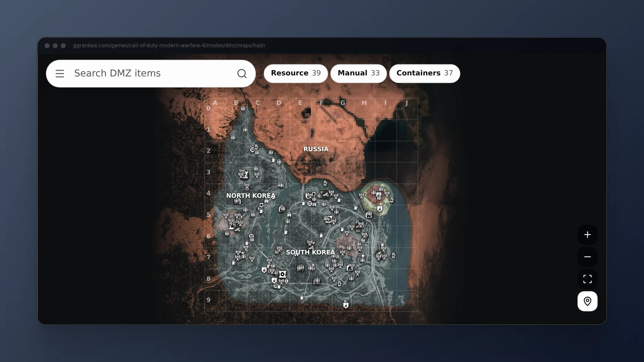Select the far-right gas station marker in row 7
Image resolution: width=644 pixels, height=362 pixels.
click(x=393, y=255)
